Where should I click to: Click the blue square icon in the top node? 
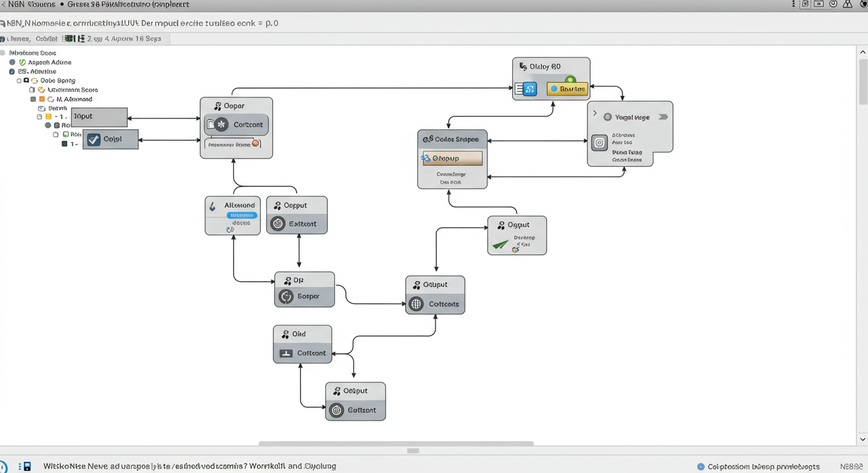[530, 89]
